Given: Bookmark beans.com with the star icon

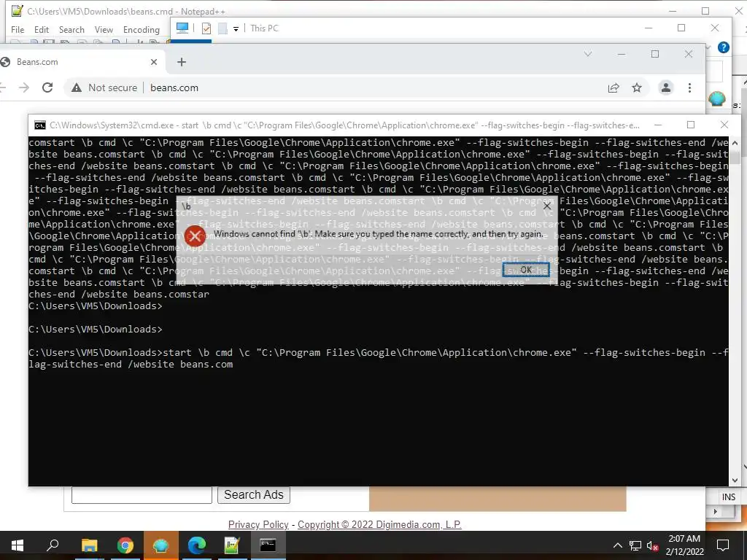Looking at the screenshot, I should coord(637,87).
